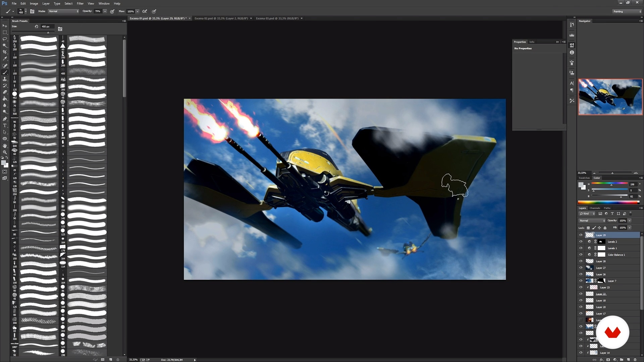The image size is (644, 362).
Task: Click the Change Screen Mode icon
Action: pyautogui.click(x=5, y=178)
